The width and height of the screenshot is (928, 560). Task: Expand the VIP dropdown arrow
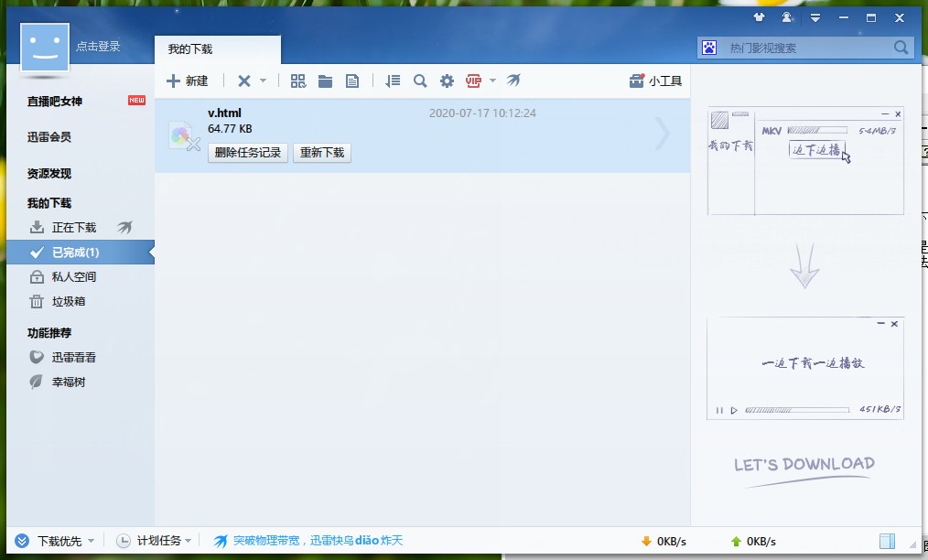click(x=492, y=81)
